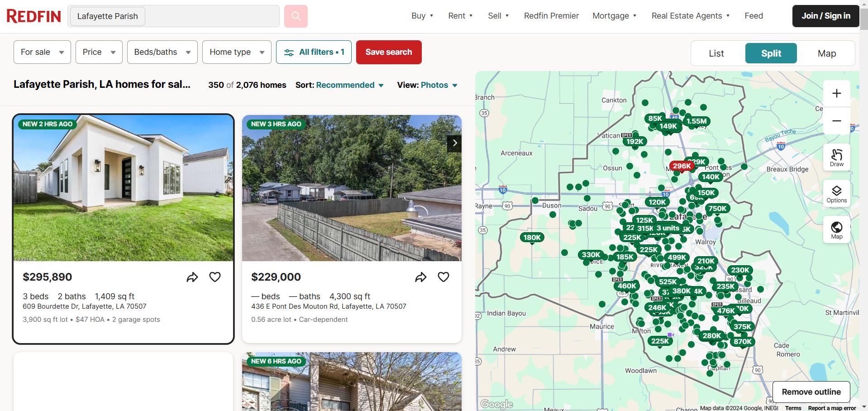This screenshot has width=868, height=411.
Task: Expand the Mortgage menu
Action: 615,16
